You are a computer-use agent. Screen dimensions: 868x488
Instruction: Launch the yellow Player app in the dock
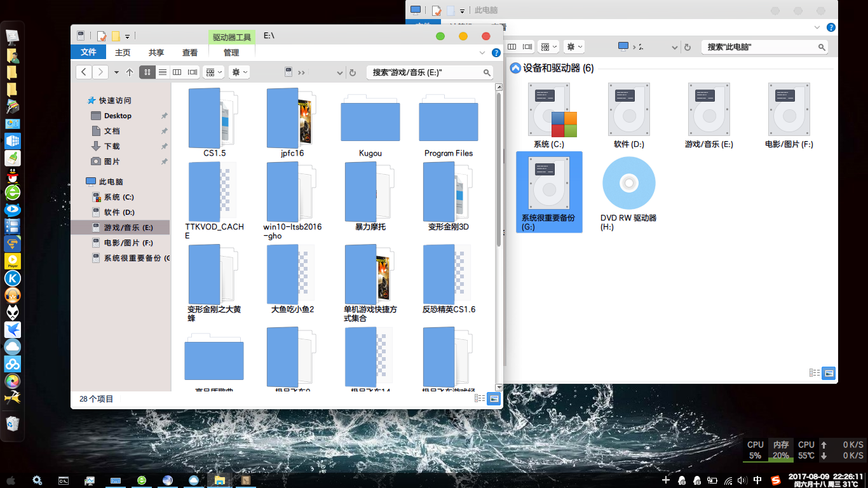tap(13, 261)
